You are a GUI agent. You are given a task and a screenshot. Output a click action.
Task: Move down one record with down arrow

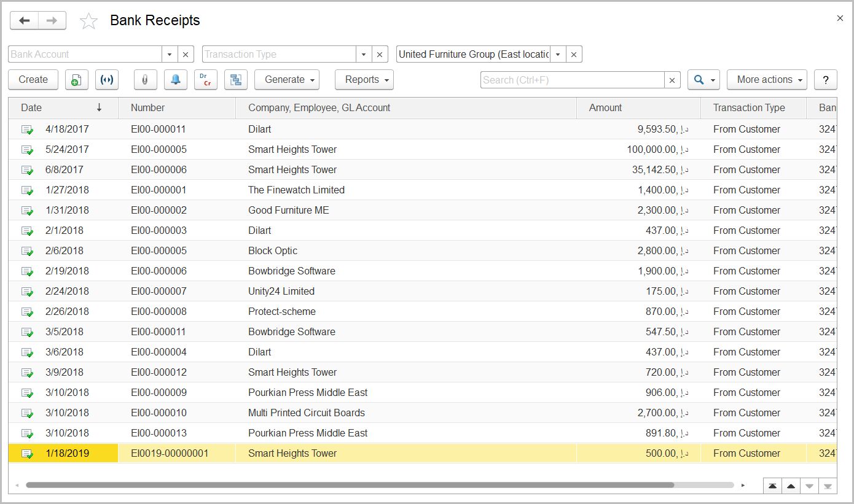[x=809, y=486]
